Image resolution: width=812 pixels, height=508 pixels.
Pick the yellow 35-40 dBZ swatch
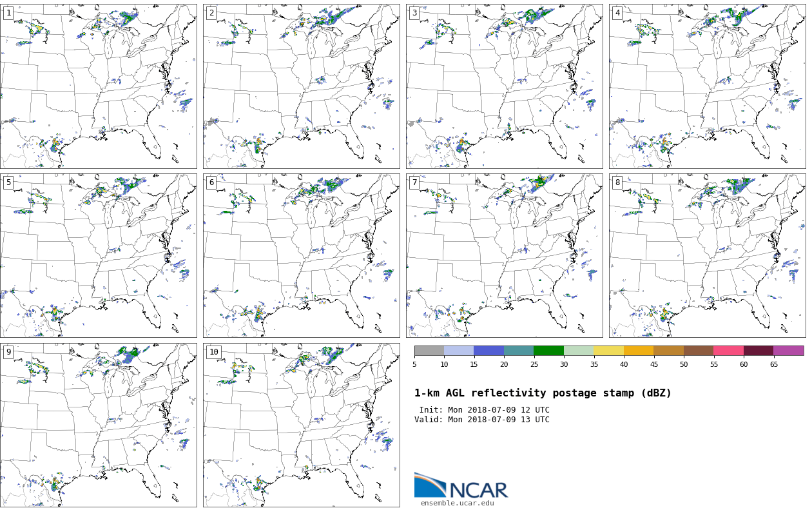[608, 351]
